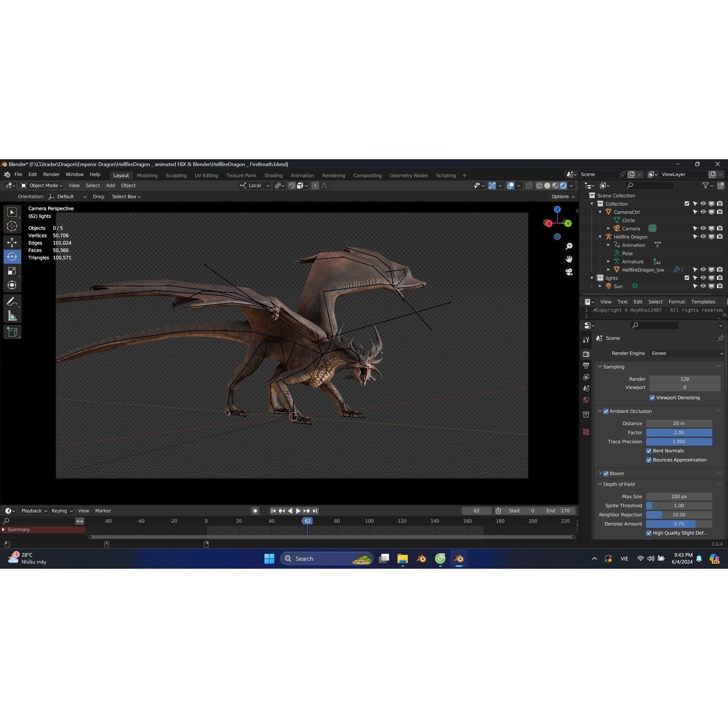The image size is (728, 728).
Task: Expand the Armature tree item
Action: 609,261
